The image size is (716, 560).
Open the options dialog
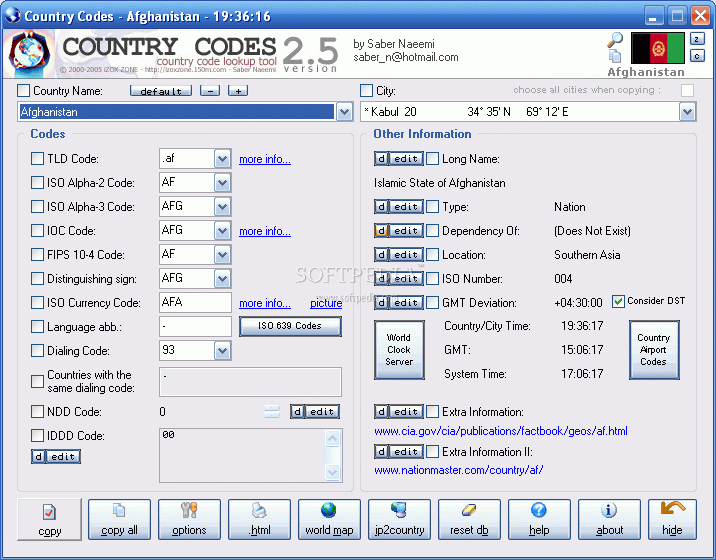[189, 519]
